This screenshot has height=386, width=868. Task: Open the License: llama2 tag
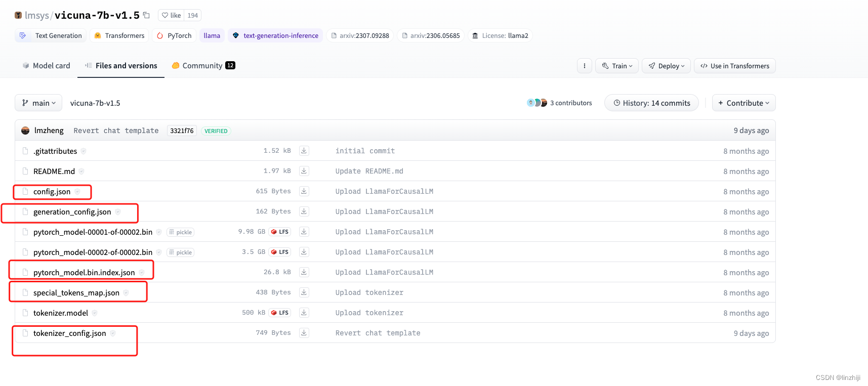click(x=500, y=35)
